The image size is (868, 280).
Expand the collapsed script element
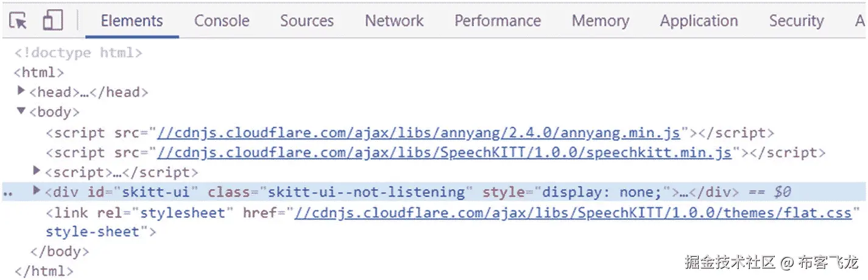click(x=37, y=171)
